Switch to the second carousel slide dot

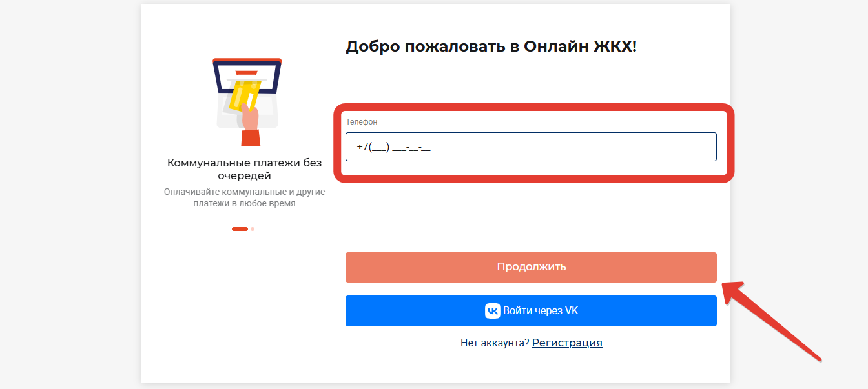coord(253,229)
